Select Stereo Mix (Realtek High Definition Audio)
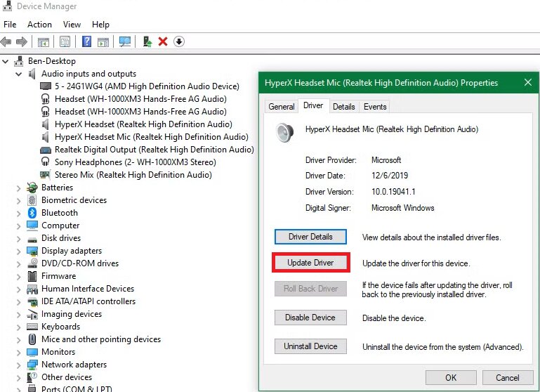This screenshot has height=392, width=540. click(x=133, y=175)
